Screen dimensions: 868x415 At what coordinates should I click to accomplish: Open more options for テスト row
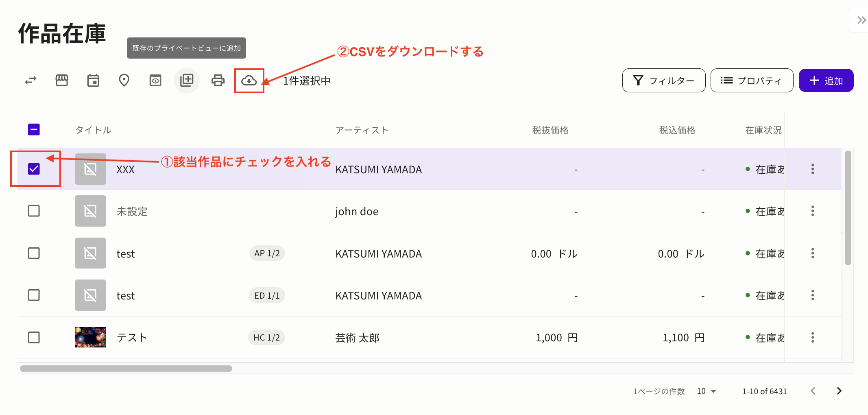tap(813, 337)
